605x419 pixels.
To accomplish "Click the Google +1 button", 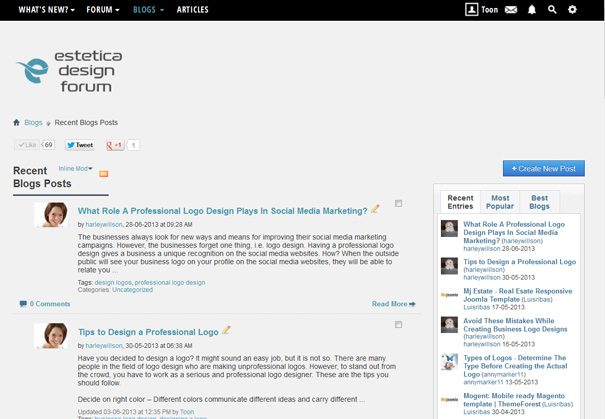I will (x=115, y=145).
